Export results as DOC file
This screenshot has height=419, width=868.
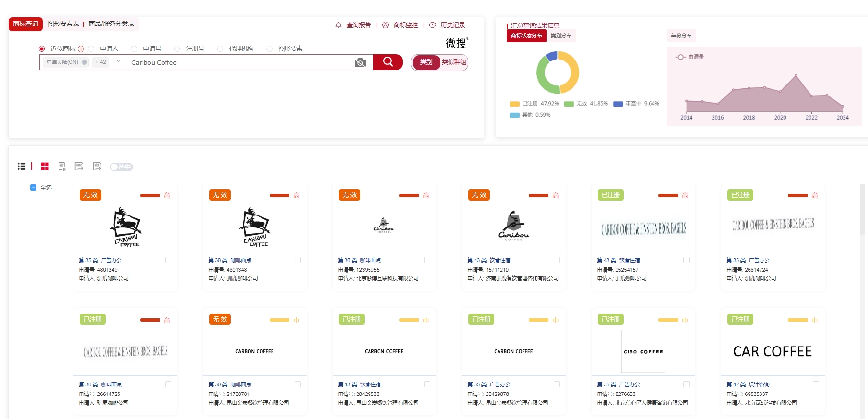pos(79,167)
